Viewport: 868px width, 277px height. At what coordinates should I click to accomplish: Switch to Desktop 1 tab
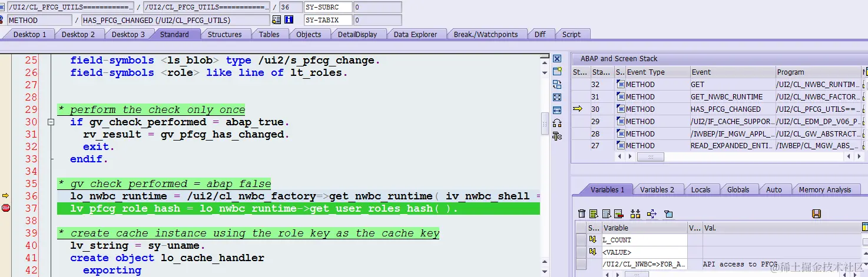click(x=29, y=34)
